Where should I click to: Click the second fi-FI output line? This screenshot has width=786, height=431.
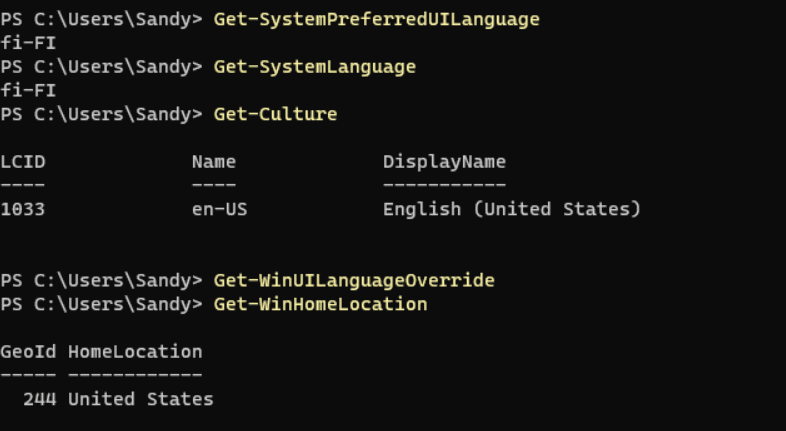29,91
